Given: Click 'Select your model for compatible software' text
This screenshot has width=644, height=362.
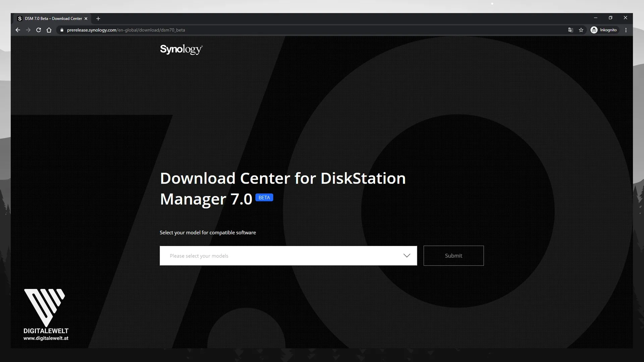Looking at the screenshot, I should [x=208, y=233].
